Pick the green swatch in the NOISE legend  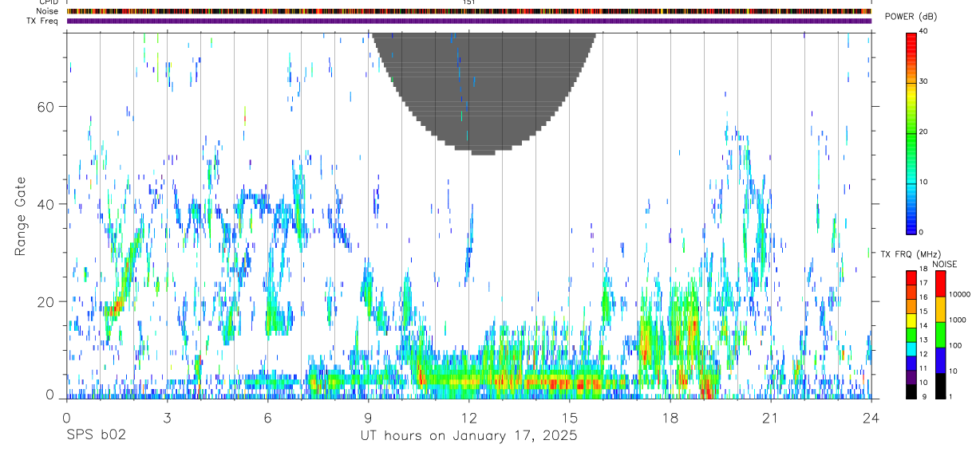coord(940,335)
